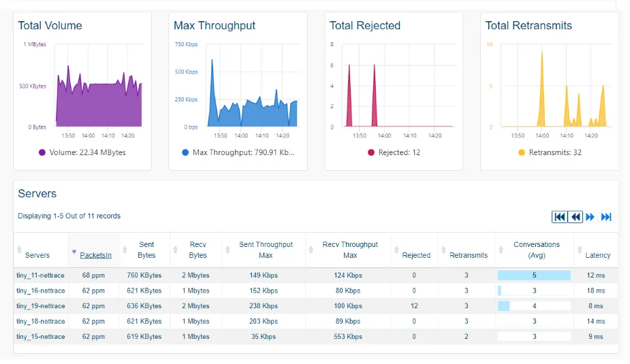Viewport: 630px width, 364px height.
Task: Open tiny_11-nettrace server link
Action: coord(41,276)
